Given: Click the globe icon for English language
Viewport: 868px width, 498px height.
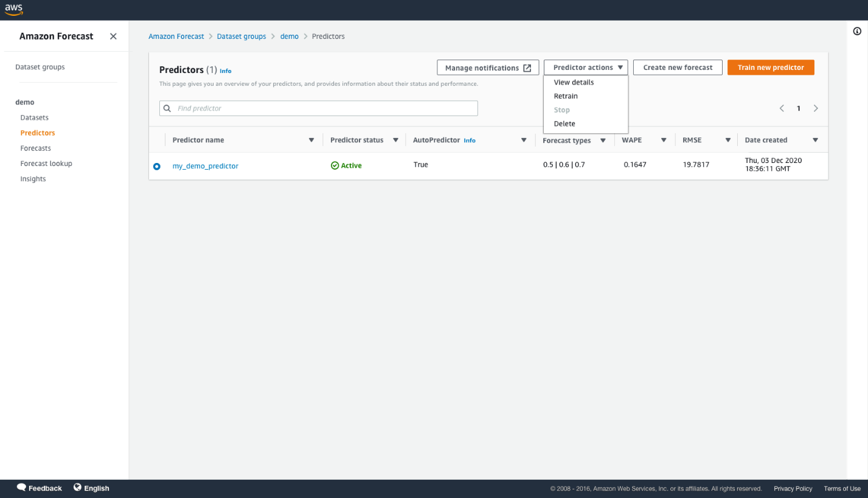Looking at the screenshot, I should click(x=78, y=488).
